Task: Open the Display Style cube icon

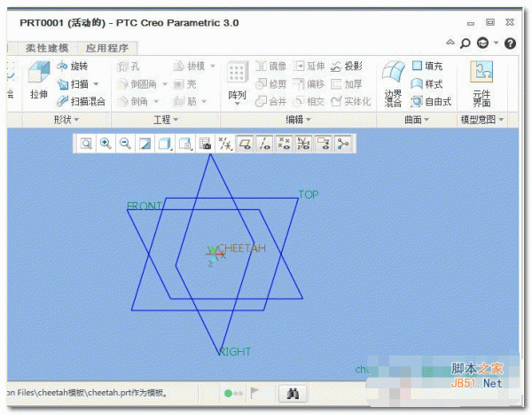Action: (165, 144)
